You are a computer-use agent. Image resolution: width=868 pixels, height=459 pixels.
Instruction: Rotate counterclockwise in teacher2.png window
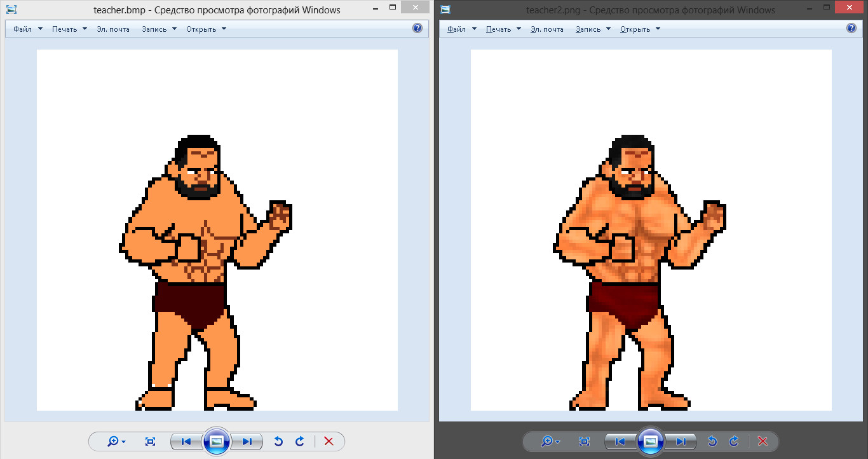click(x=712, y=441)
